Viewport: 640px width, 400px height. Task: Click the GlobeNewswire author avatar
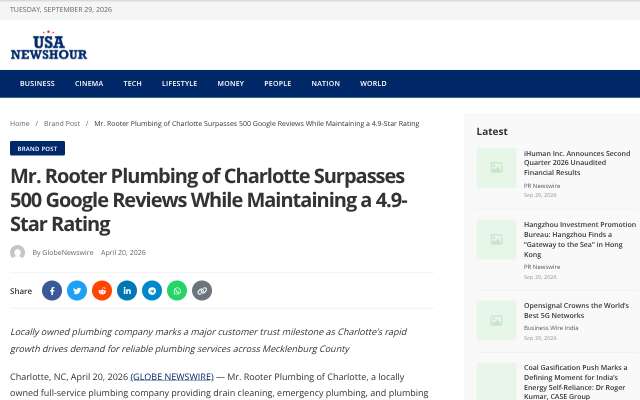tap(18, 252)
